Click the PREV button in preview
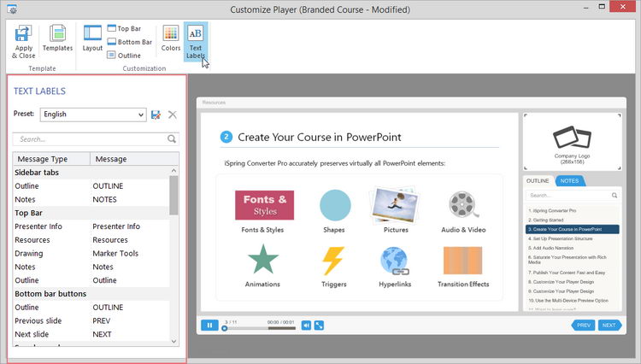Image resolution: width=641 pixels, height=364 pixels. pos(584,326)
